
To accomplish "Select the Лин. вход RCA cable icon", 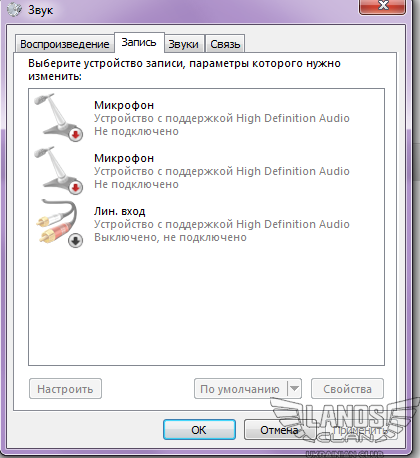I will pos(58,223).
